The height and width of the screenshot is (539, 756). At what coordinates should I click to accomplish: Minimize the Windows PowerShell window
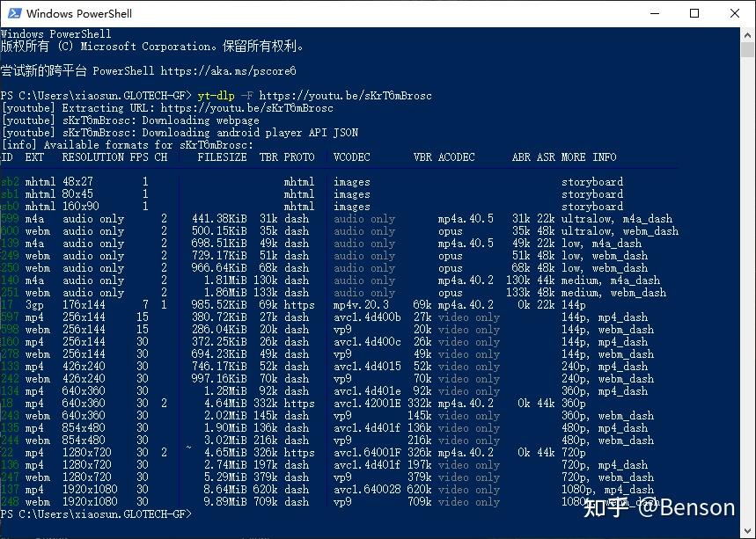click(654, 13)
